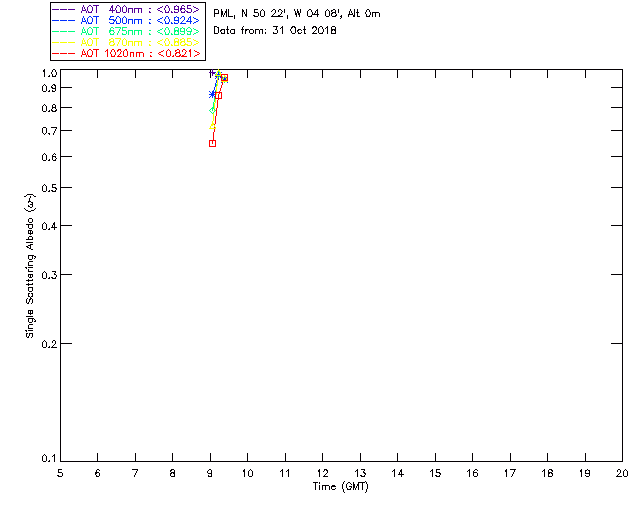Click the x-axis tick label 20
Image resolution: width=640 pixels, height=512 pixels.
tap(622, 473)
